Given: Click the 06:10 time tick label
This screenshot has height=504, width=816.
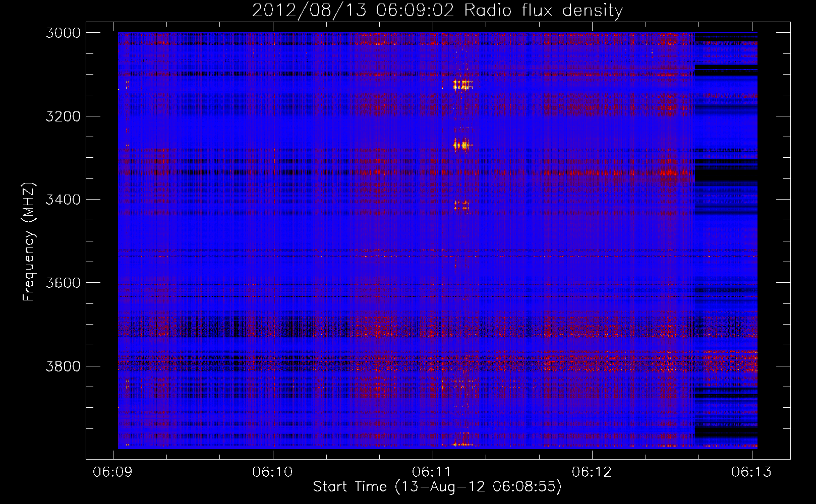Looking at the screenshot, I should (273, 472).
